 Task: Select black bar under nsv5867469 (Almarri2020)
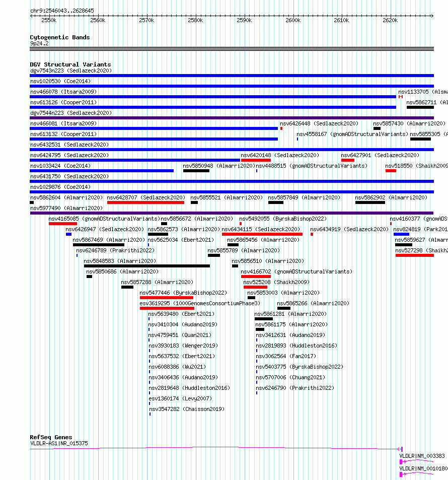(99, 245)
